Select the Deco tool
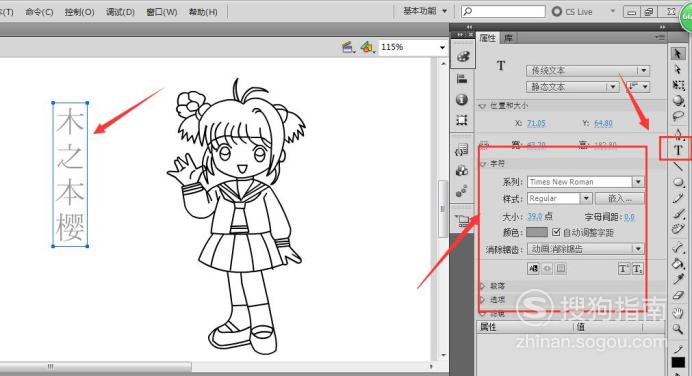The width and height of the screenshot is (692, 376). pyautogui.click(x=678, y=229)
